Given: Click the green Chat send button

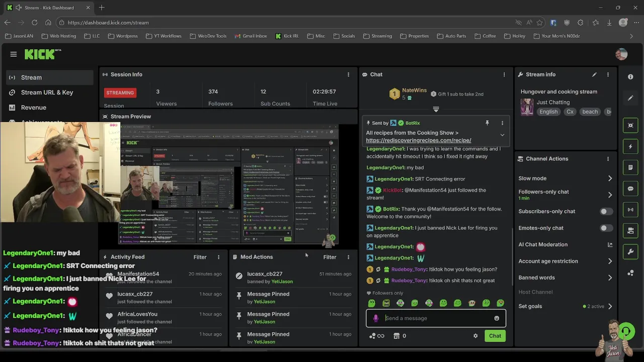Looking at the screenshot, I should click(x=495, y=336).
